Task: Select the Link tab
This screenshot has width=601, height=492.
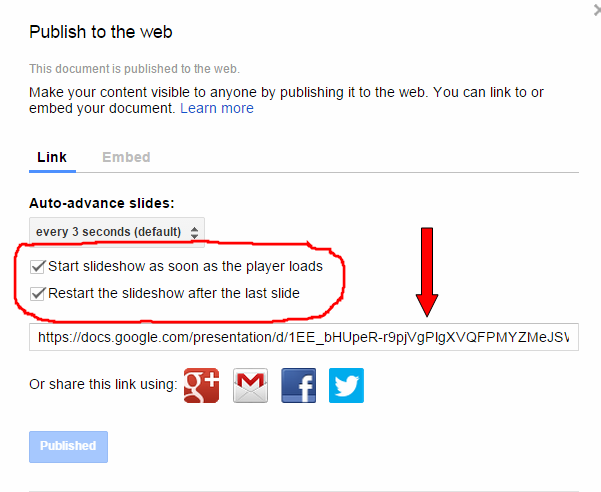Action: [x=52, y=157]
